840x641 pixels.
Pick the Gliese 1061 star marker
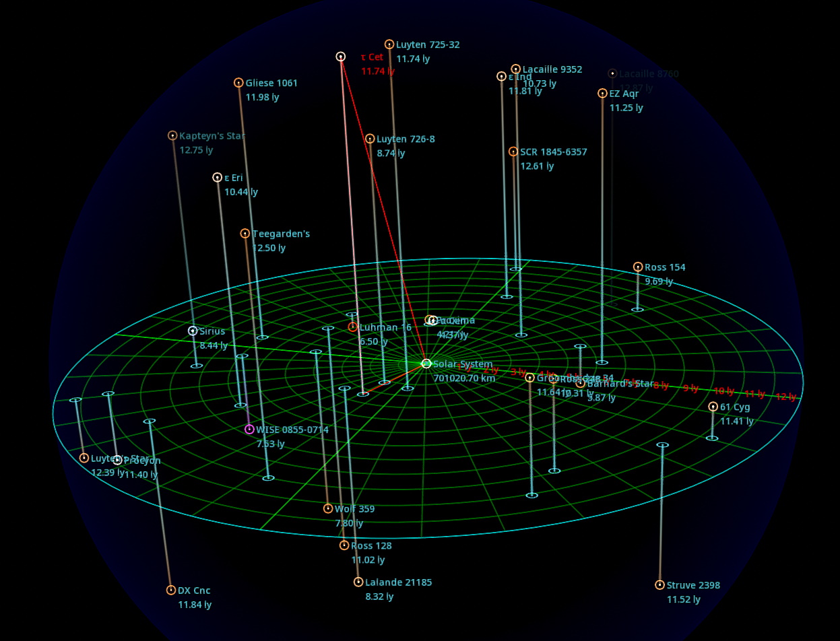(238, 83)
